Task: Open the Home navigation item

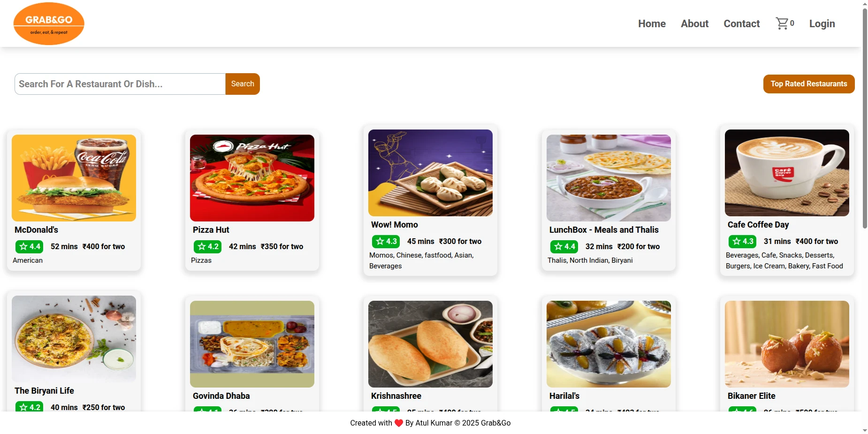Action: point(651,23)
